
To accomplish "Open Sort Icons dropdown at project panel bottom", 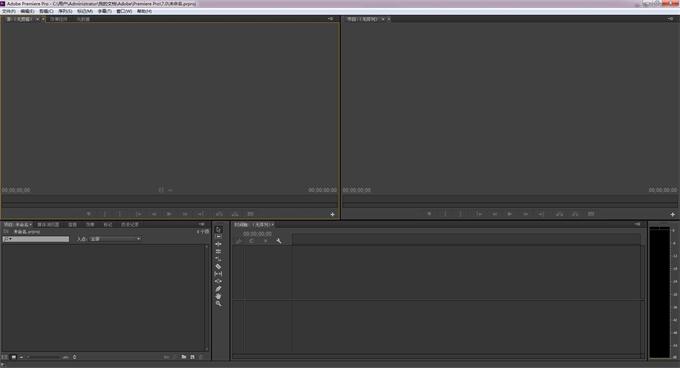I will coord(75,357).
